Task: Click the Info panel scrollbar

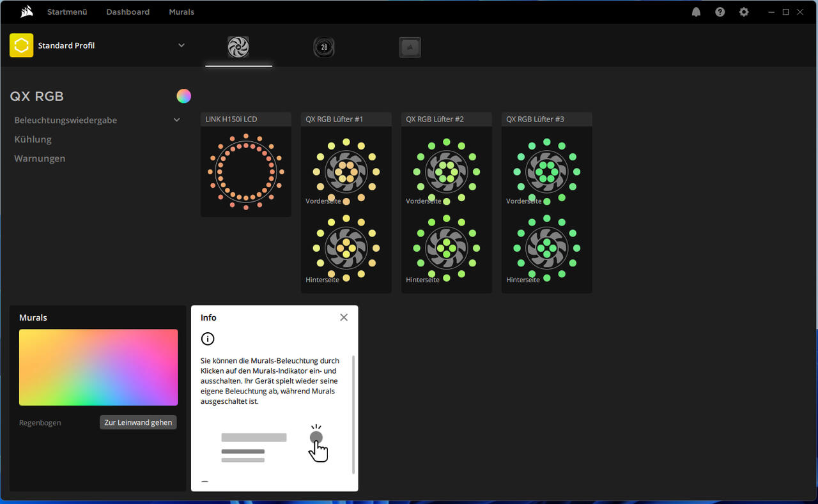Action: pos(353,415)
